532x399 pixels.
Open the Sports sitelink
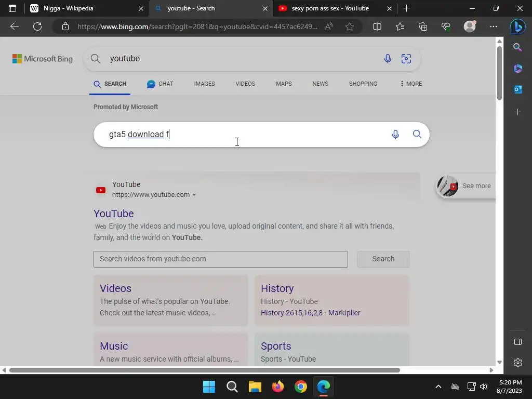coord(276,345)
